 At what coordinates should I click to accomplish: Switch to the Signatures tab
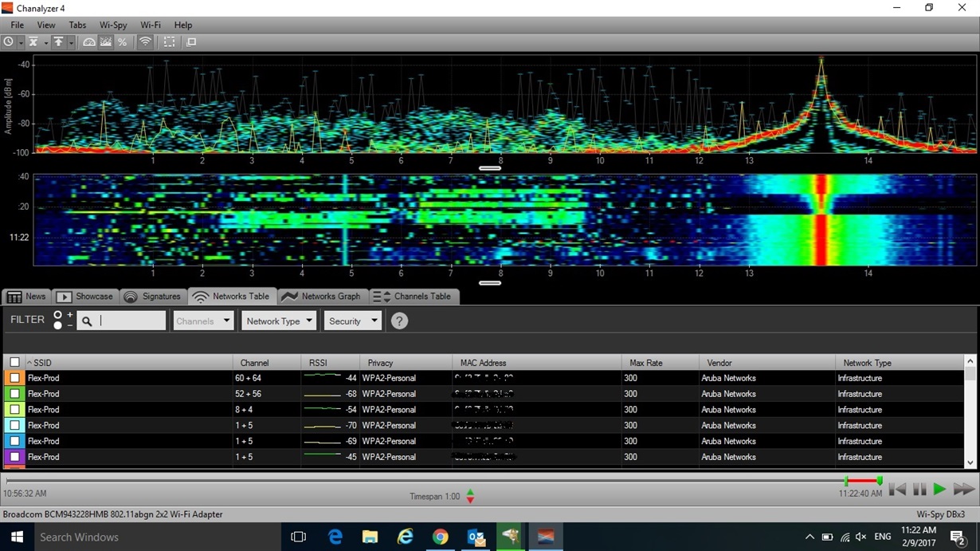[153, 296]
